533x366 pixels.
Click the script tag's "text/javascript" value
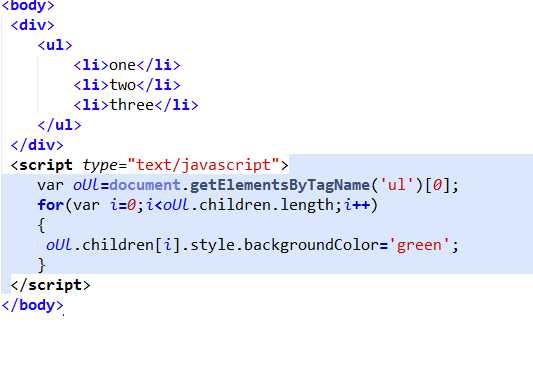[x=204, y=165]
